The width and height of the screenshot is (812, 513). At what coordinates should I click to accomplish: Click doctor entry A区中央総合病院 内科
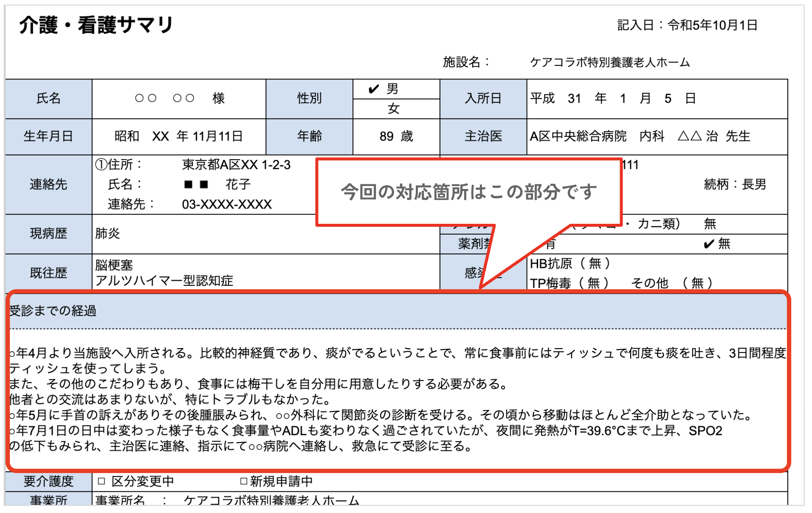coord(597,136)
